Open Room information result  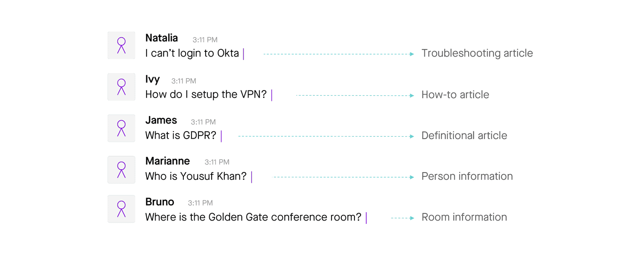(464, 217)
